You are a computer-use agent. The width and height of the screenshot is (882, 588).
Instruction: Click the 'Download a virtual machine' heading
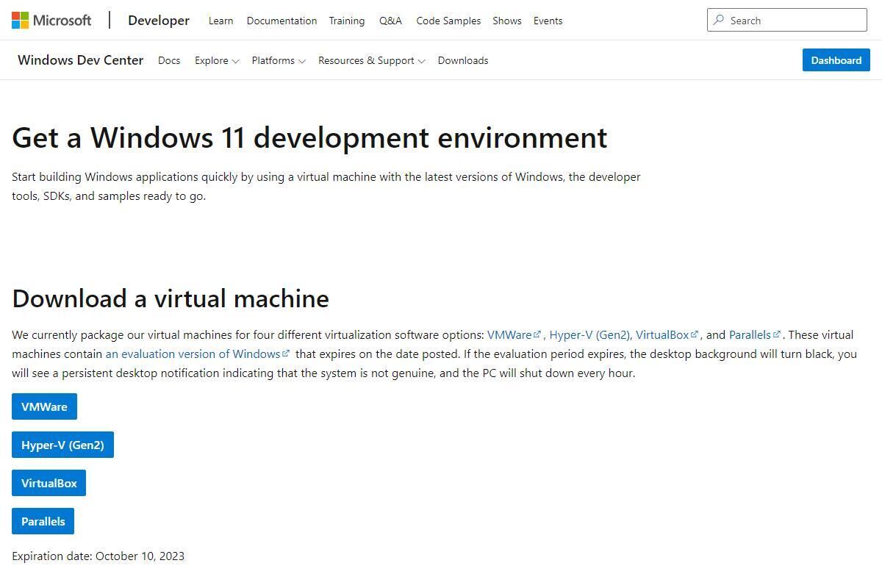[171, 298]
